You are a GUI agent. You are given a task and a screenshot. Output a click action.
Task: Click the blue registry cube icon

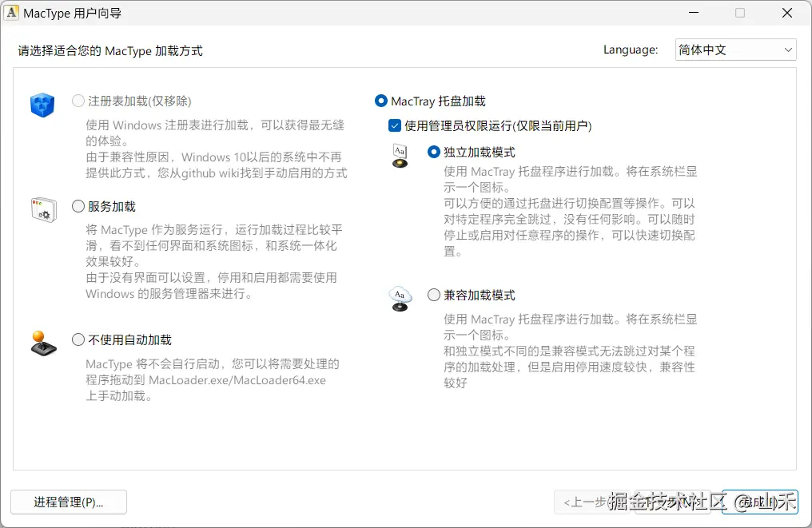42,105
